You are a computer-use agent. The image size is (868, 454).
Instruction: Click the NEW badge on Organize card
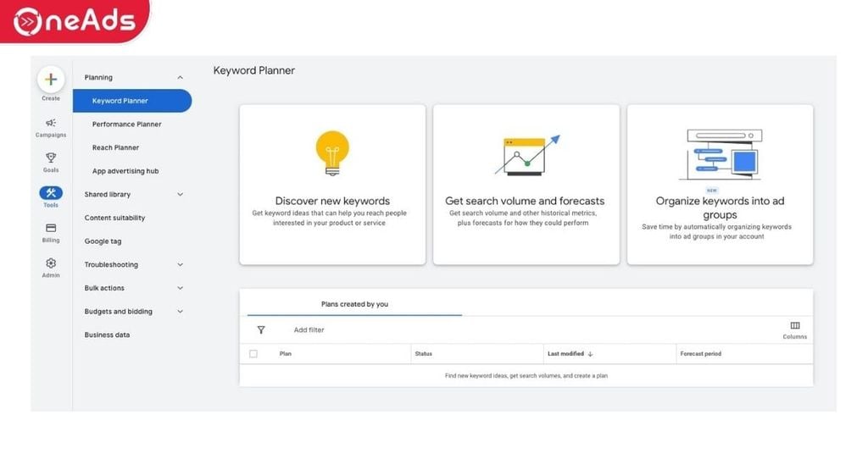pyautogui.click(x=712, y=191)
